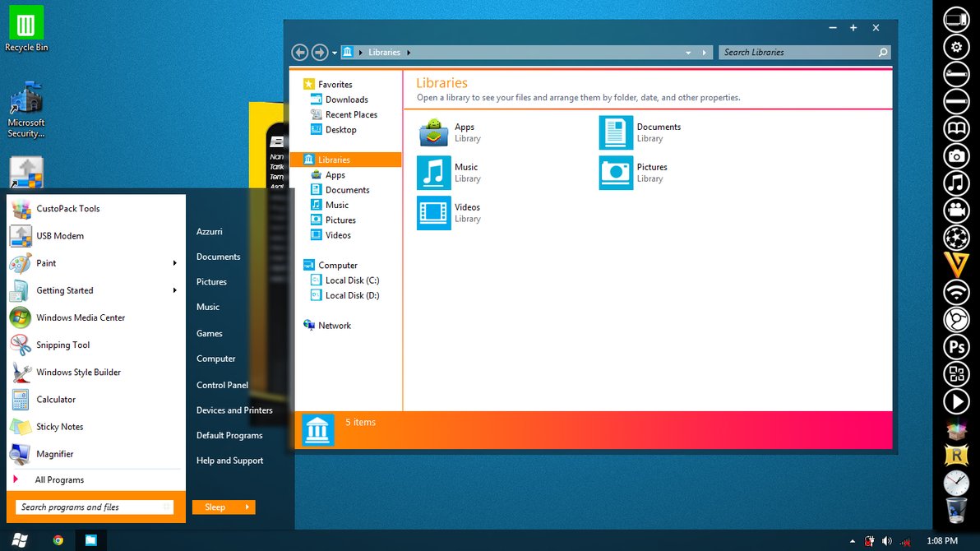This screenshot has height=551, width=980.
Task: Open Snipping Tool from Start menu
Action: pyautogui.click(x=62, y=345)
